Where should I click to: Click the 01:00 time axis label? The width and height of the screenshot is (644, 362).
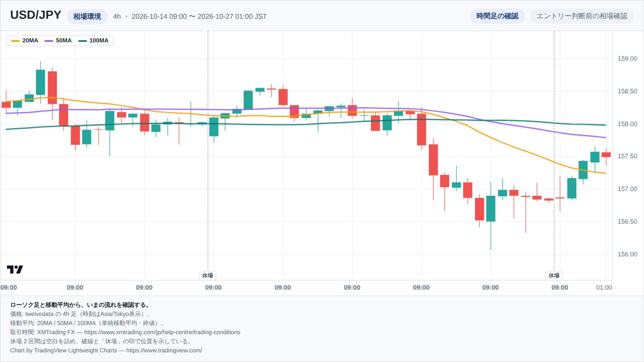point(604,287)
